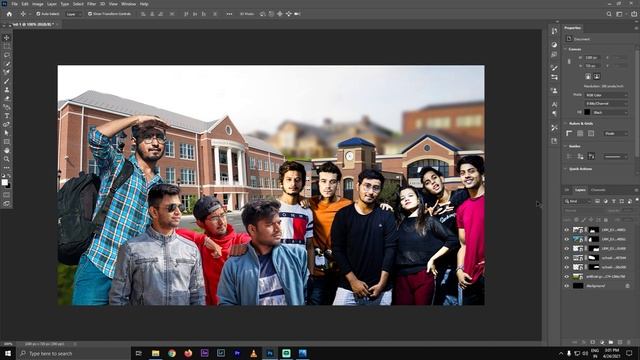Open the Bits/Channel dropdown
Image resolution: width=640 pixels, height=360 pixels.
pyautogui.click(x=606, y=103)
